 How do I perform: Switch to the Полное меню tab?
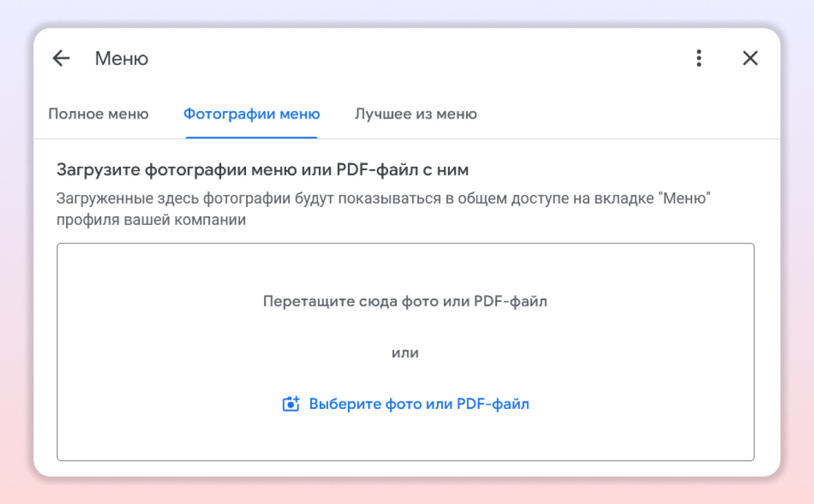98,114
